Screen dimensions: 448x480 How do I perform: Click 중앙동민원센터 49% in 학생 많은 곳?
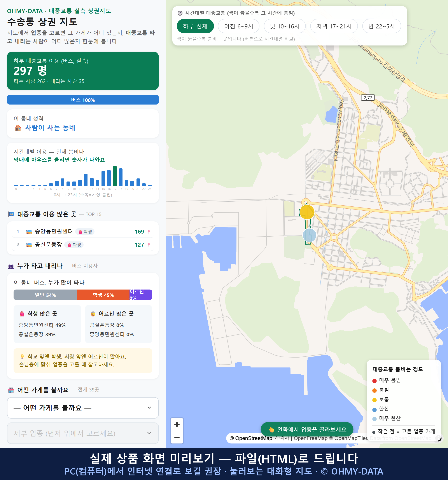click(x=42, y=325)
